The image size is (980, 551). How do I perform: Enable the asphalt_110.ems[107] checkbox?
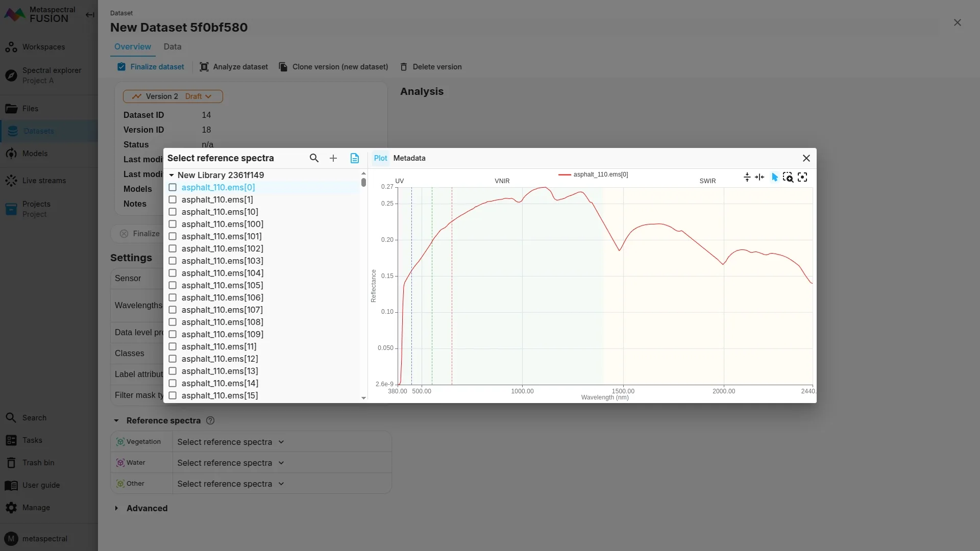pyautogui.click(x=173, y=310)
